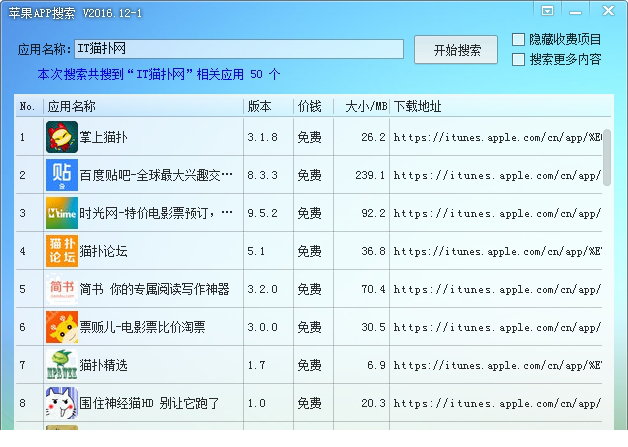Image resolution: width=628 pixels, height=447 pixels.
Task: Click the 猫扑论坛 orange app icon
Action: tap(62, 251)
